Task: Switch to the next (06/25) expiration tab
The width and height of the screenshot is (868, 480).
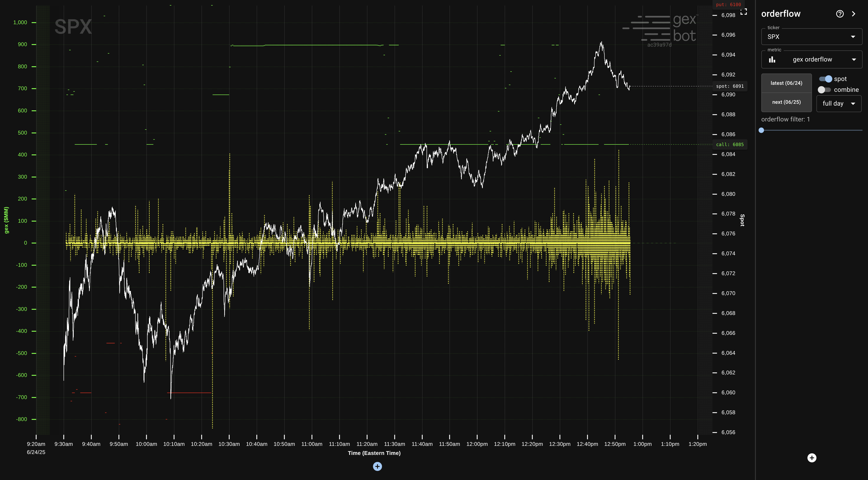Action: click(x=786, y=102)
